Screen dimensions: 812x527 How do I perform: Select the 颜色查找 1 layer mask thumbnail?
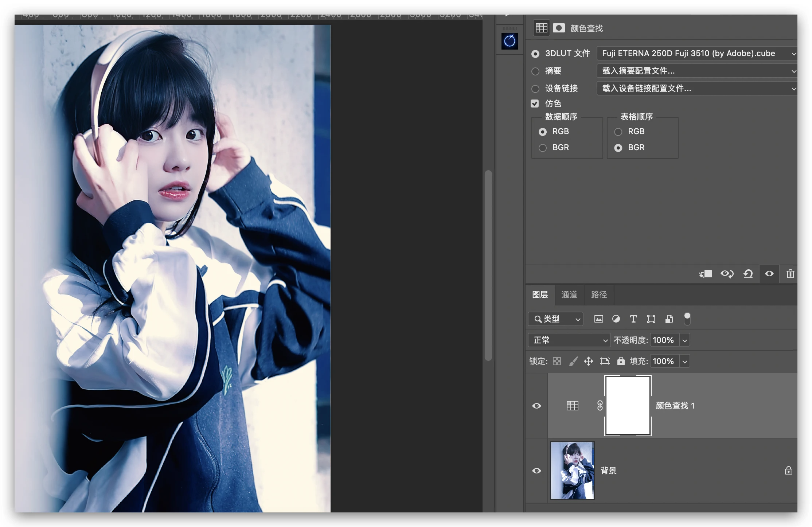click(628, 405)
